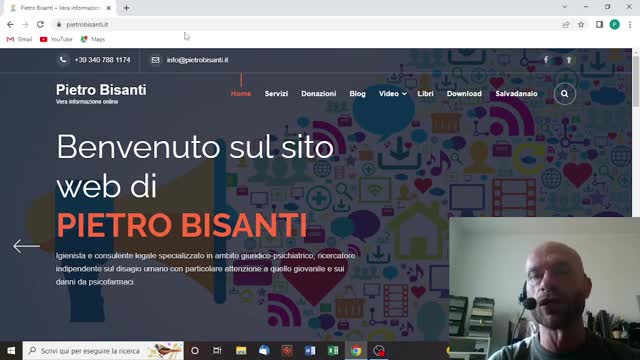This screenshot has height=360, width=640.
Task: Click the padlock site info icon
Action: (59, 24)
